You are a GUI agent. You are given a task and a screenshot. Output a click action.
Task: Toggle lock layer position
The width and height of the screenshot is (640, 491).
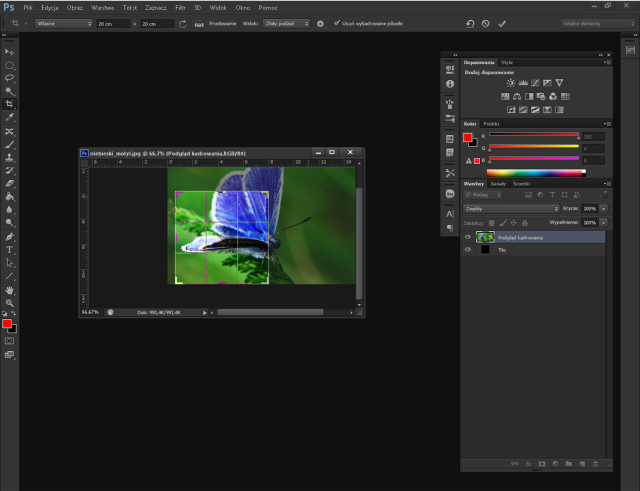(x=514, y=223)
